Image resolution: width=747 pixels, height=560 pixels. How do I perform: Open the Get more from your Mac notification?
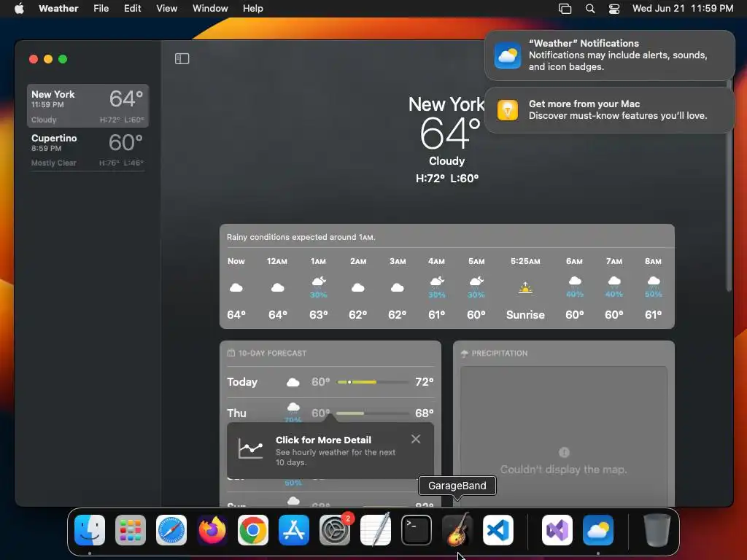[610, 110]
